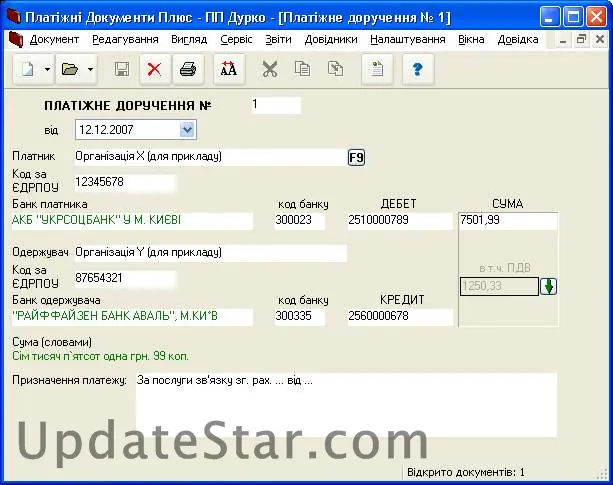Open the Вікна menu
This screenshot has height=485, width=613.
471,39
